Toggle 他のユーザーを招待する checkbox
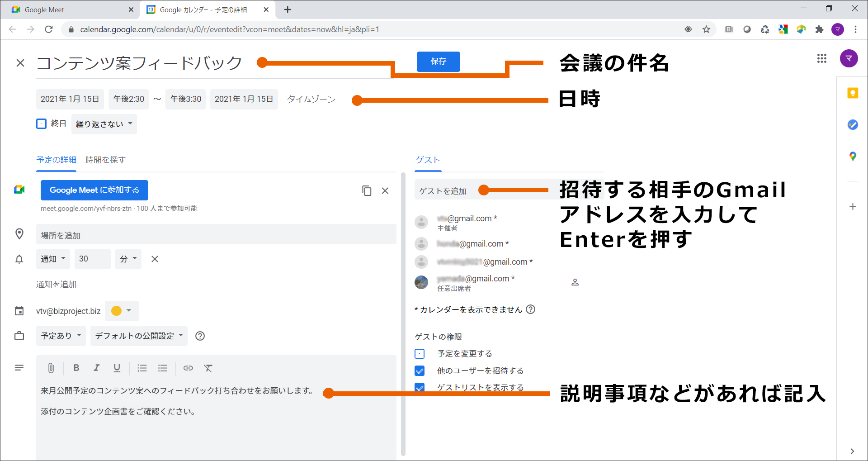 click(420, 371)
